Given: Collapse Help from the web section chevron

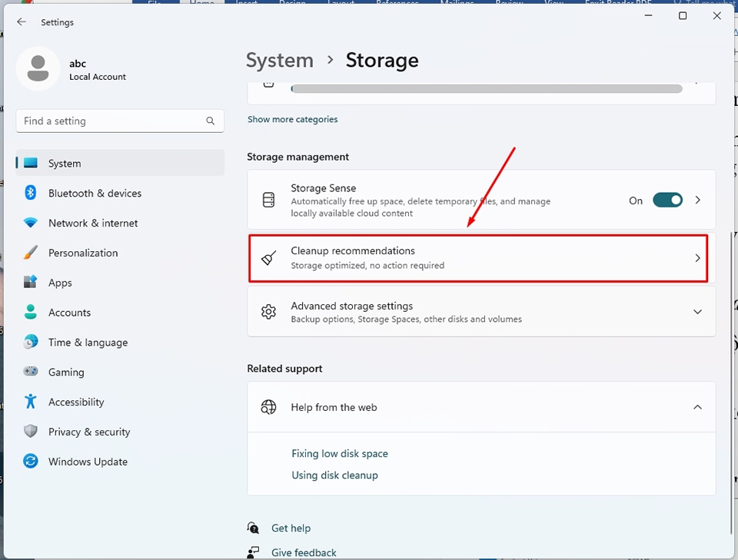Looking at the screenshot, I should [x=697, y=407].
